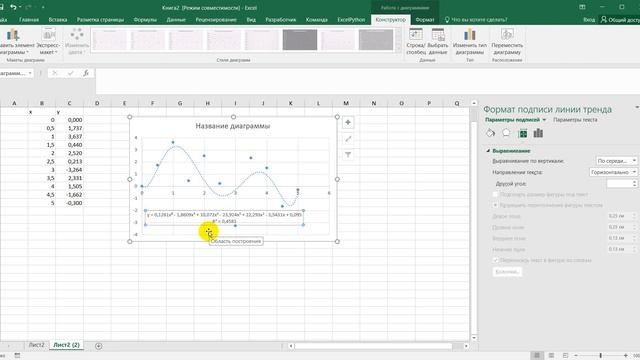The width and height of the screenshot is (640, 360).
Task: Expand the chart styles gallery
Action: 398,50
